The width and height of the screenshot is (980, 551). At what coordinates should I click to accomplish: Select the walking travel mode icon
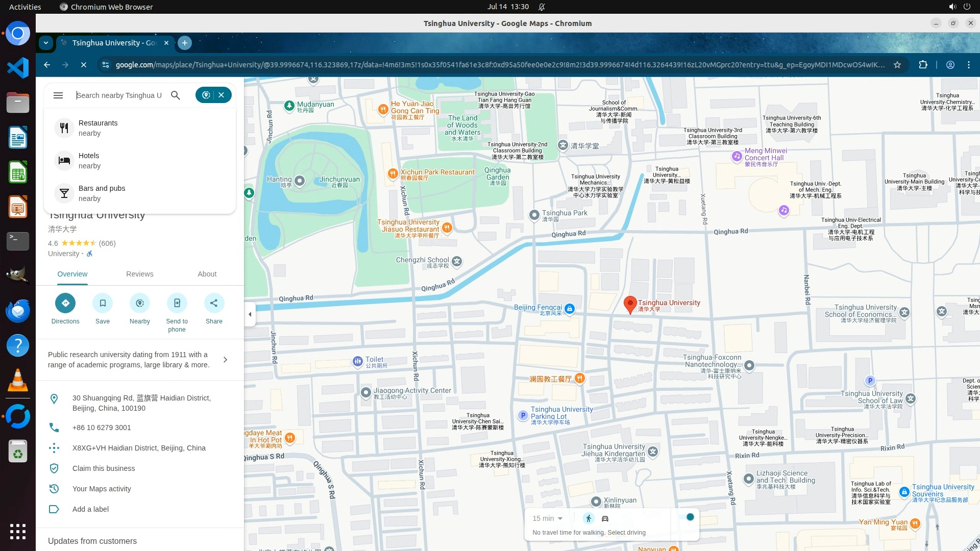coord(589,518)
